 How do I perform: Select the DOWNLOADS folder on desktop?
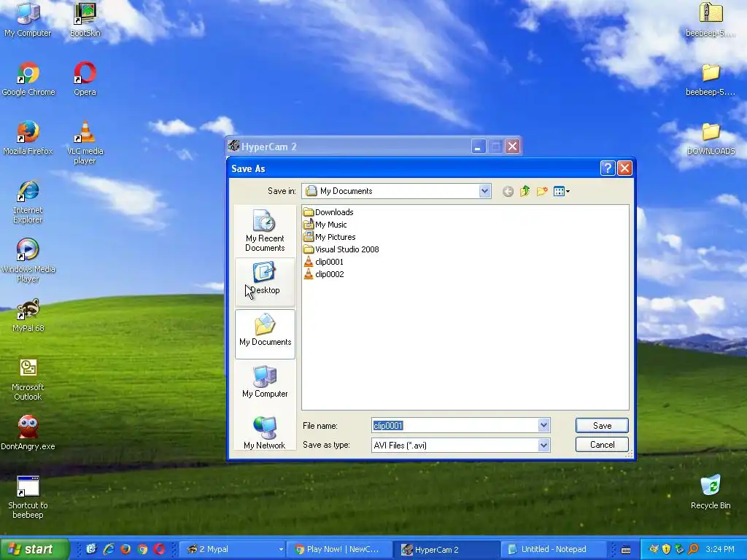point(711,138)
